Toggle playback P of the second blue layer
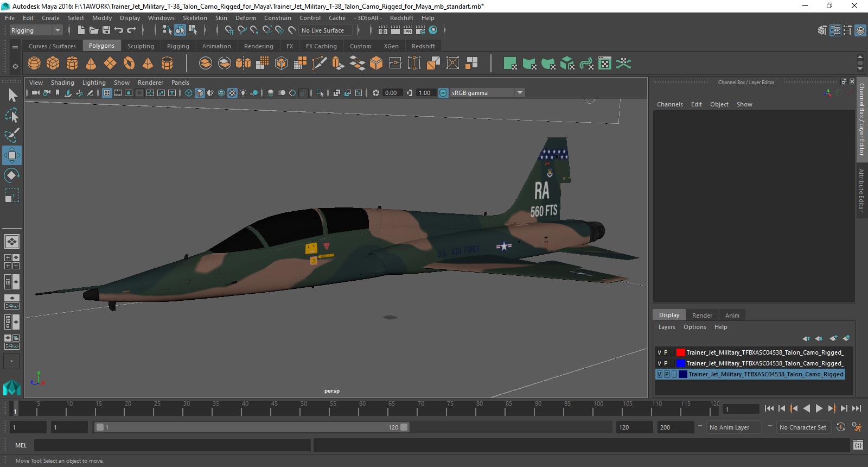The image size is (868, 467). tap(666, 363)
